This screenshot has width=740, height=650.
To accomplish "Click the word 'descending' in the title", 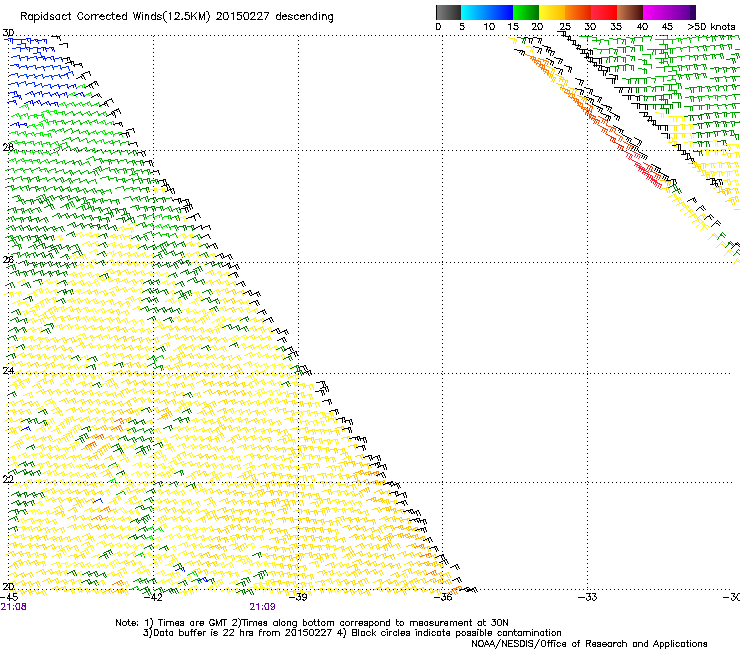I will [304, 17].
